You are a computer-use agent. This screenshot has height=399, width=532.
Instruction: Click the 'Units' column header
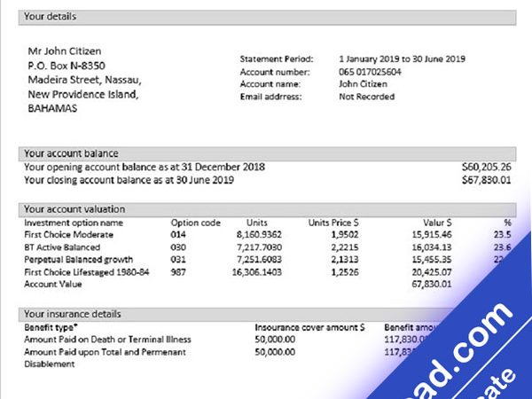coord(257,223)
